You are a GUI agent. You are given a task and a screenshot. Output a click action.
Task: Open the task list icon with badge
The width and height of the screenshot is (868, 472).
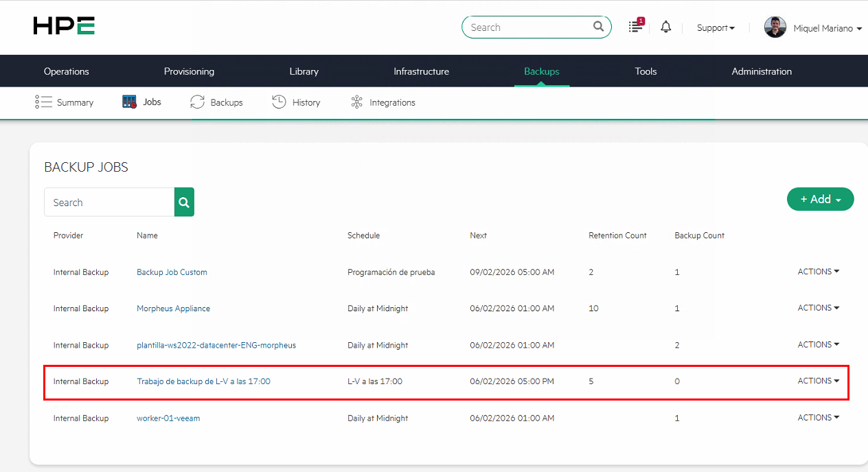(636, 27)
